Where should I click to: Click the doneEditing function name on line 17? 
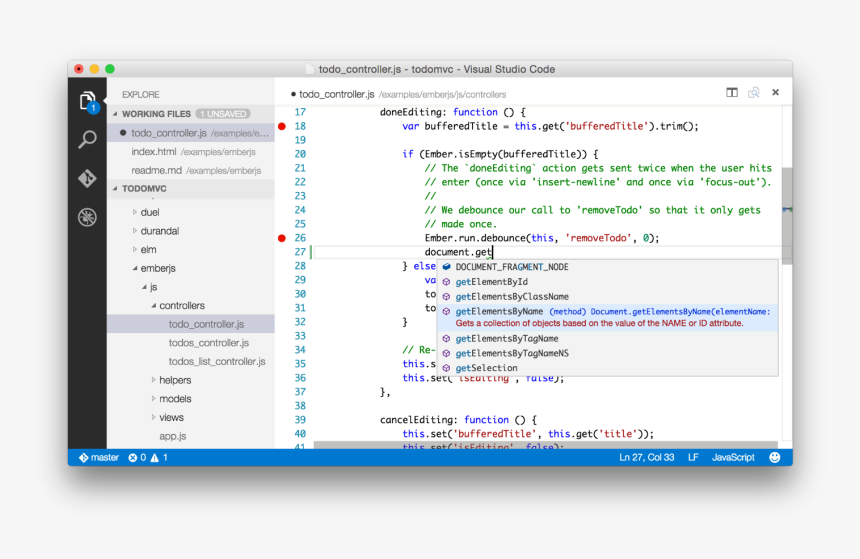411,112
